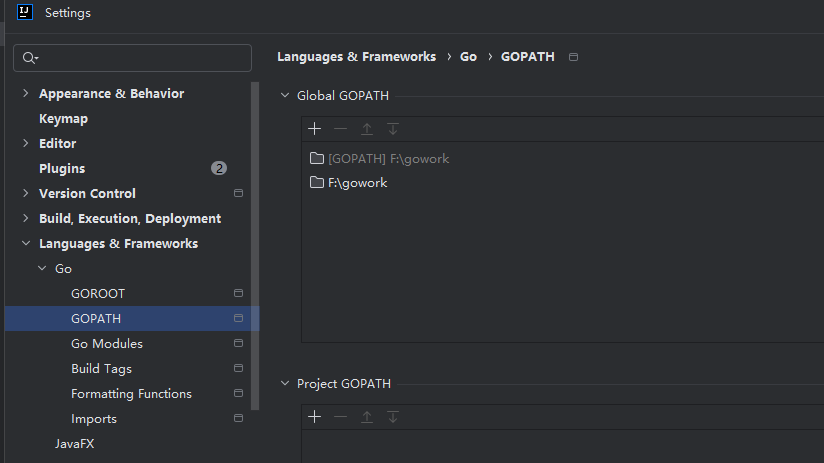Image resolution: width=824 pixels, height=463 pixels.
Task: Click folder icon of plain F:\gowork row
Action: [316, 182]
